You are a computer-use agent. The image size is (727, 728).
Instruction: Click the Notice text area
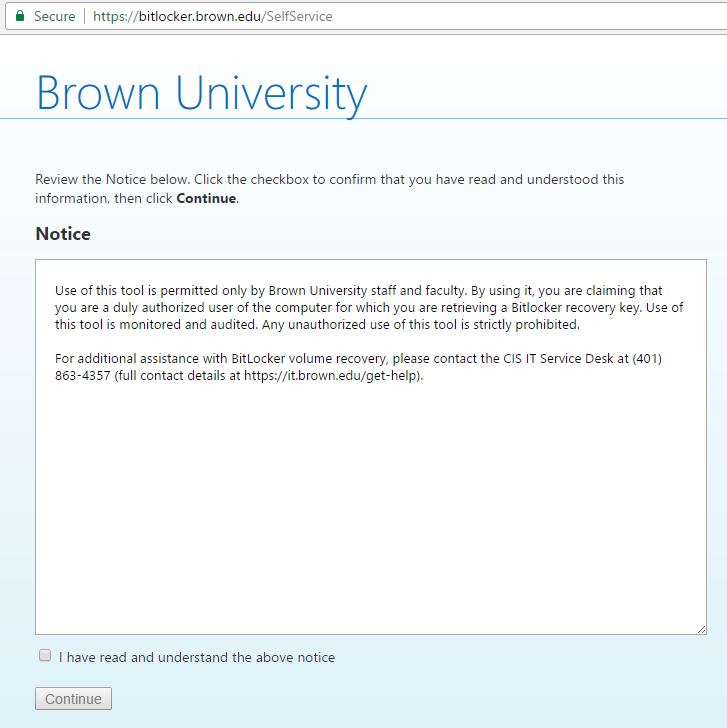(371, 447)
